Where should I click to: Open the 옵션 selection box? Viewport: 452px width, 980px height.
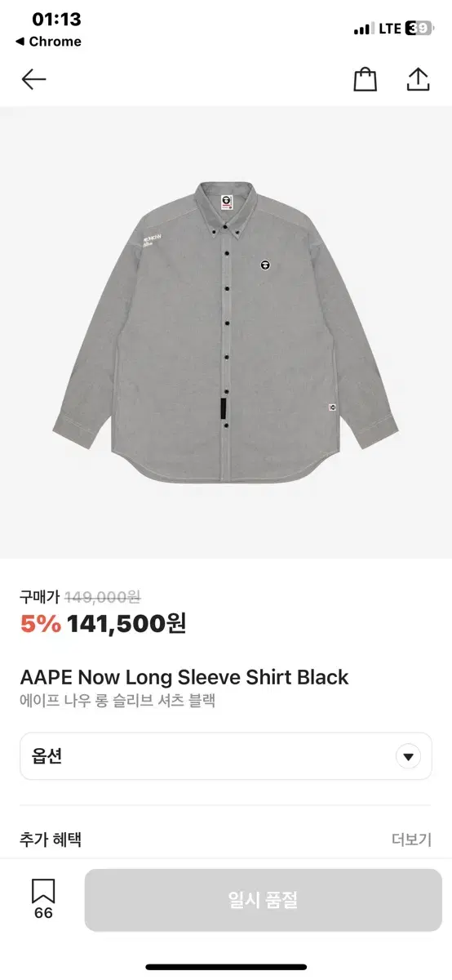coord(226,756)
